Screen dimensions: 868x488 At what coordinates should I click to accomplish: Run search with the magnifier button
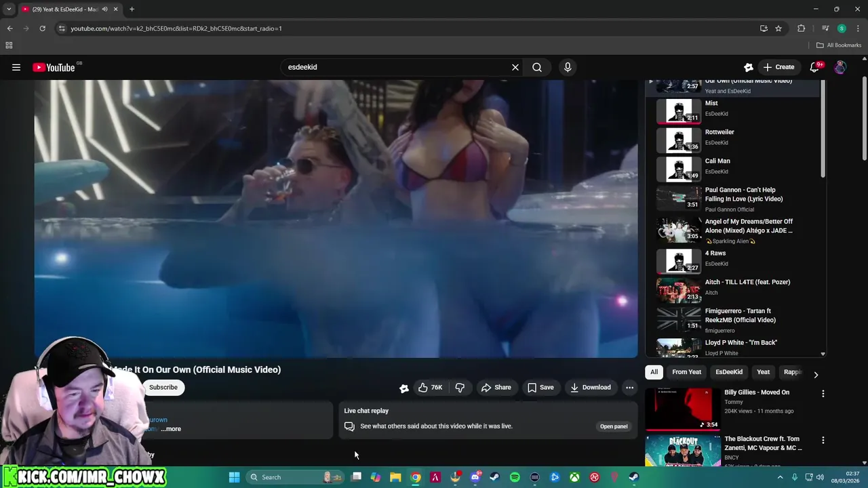(x=537, y=67)
